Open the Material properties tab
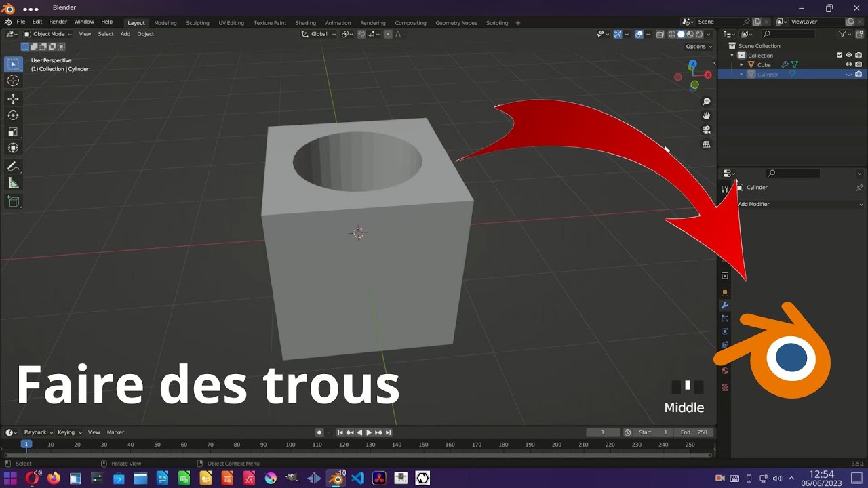 coord(725,371)
